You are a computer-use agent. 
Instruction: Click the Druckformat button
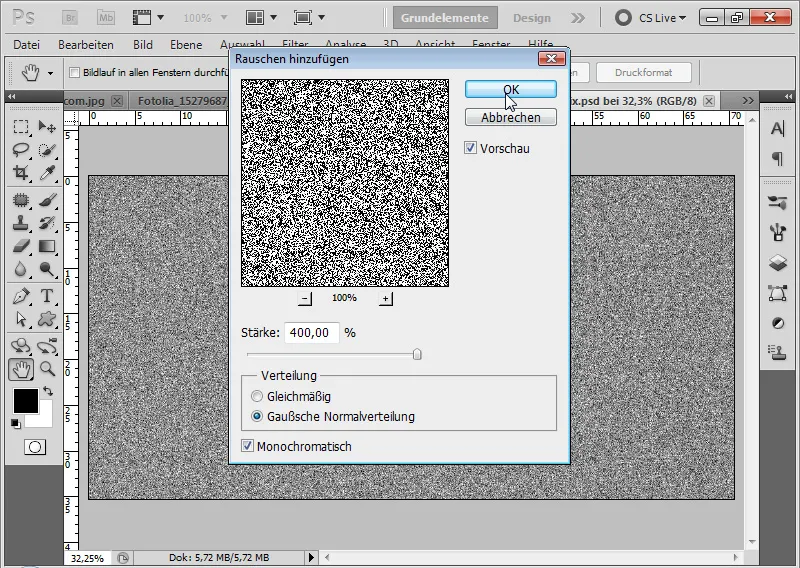643,72
